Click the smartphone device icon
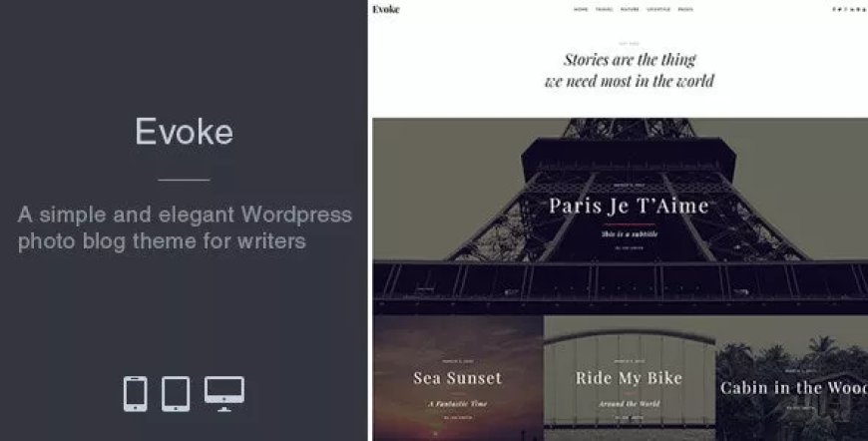The width and height of the screenshot is (868, 441). [135, 394]
